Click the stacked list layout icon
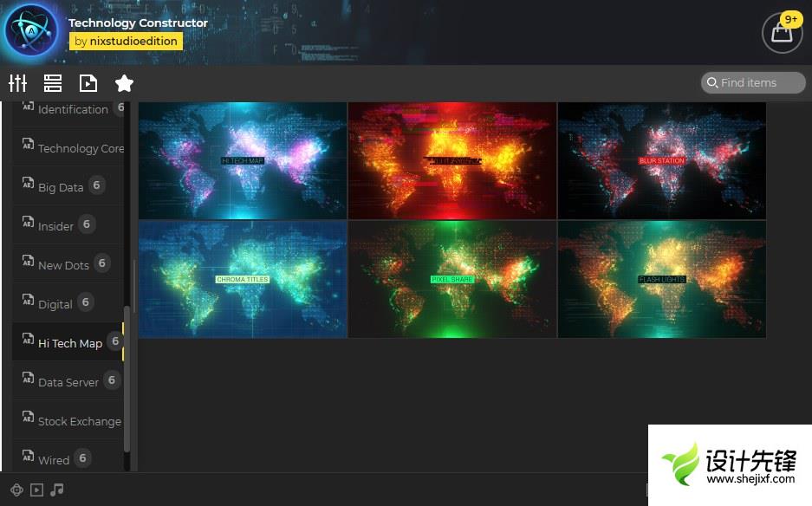812x506 pixels. click(x=53, y=83)
